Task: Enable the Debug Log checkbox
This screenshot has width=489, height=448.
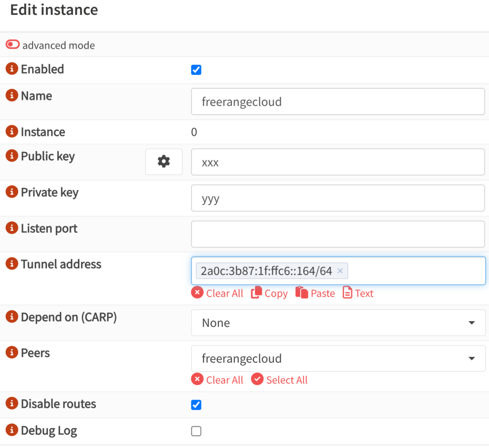Action: coord(196,431)
